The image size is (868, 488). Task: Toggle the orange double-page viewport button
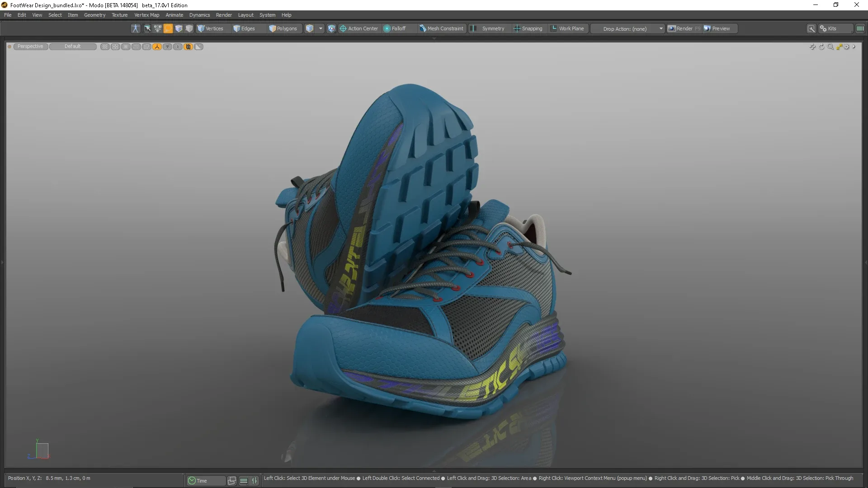point(188,47)
